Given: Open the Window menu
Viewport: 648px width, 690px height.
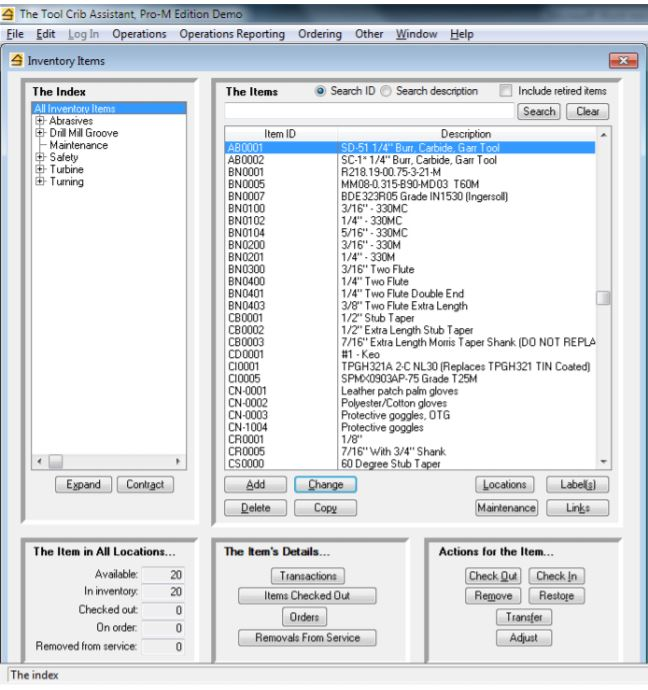Looking at the screenshot, I should coord(416,34).
